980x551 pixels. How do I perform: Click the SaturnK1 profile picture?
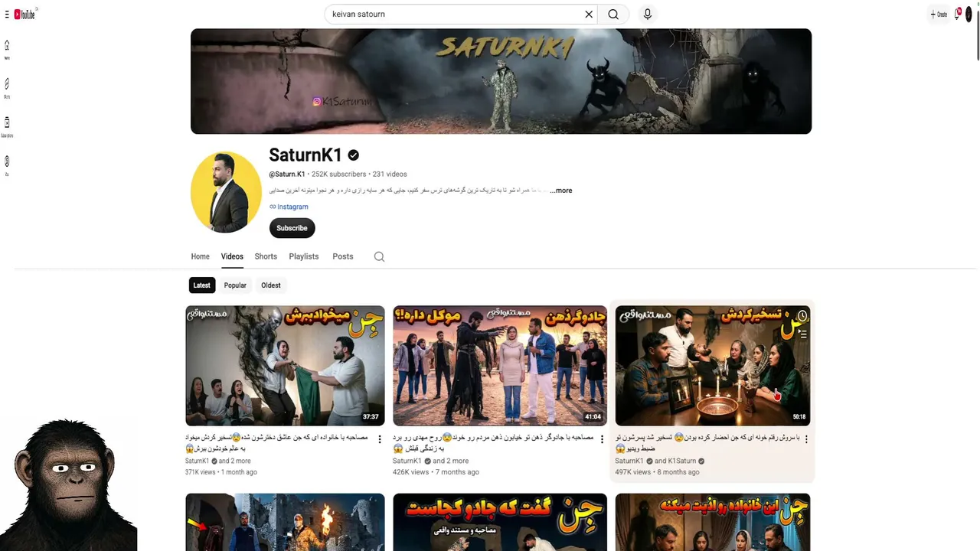click(x=226, y=191)
